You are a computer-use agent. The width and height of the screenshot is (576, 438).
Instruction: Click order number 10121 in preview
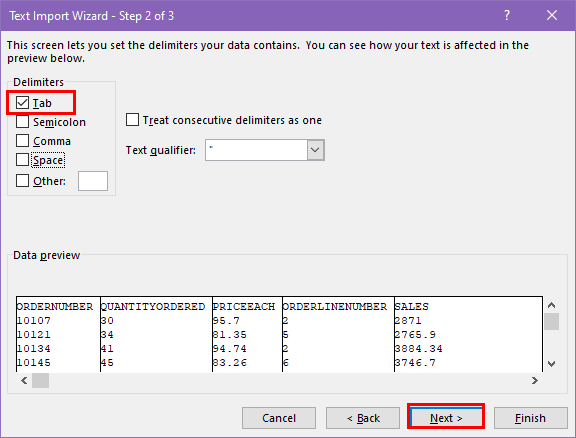click(x=33, y=334)
